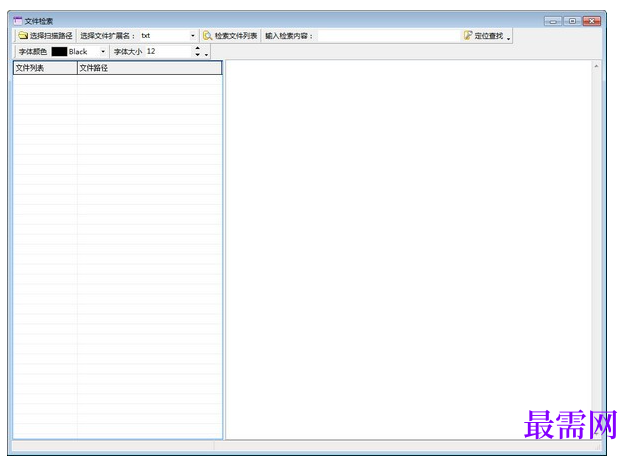This screenshot has height=456, width=636.
Task: Maximize the 文件检索 window
Action: [x=572, y=21]
